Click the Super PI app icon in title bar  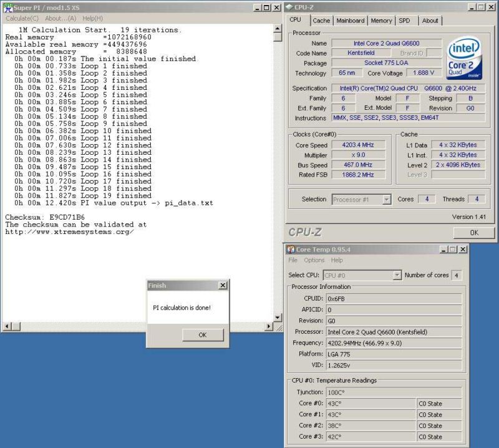7,7
